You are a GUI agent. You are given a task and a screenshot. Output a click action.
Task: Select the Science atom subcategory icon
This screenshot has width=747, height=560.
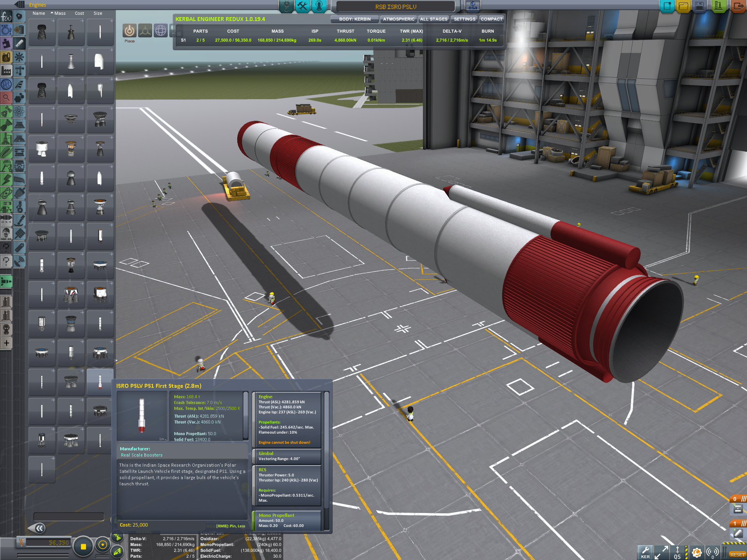19,112
